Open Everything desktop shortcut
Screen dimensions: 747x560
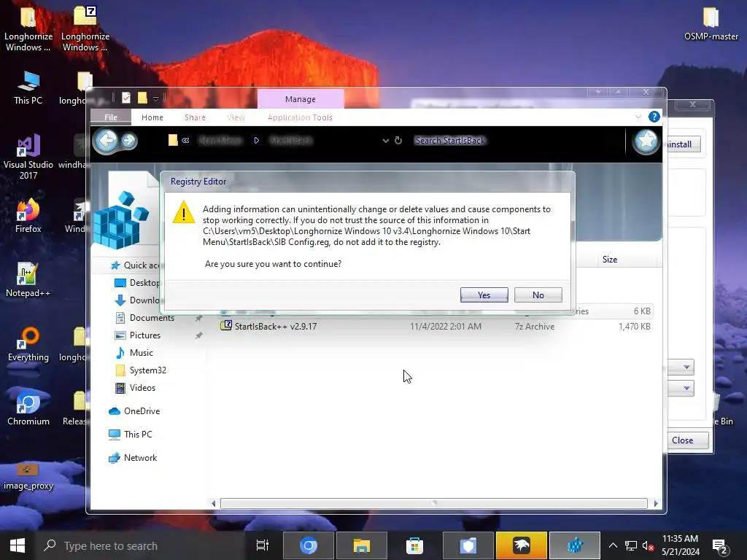point(28,344)
